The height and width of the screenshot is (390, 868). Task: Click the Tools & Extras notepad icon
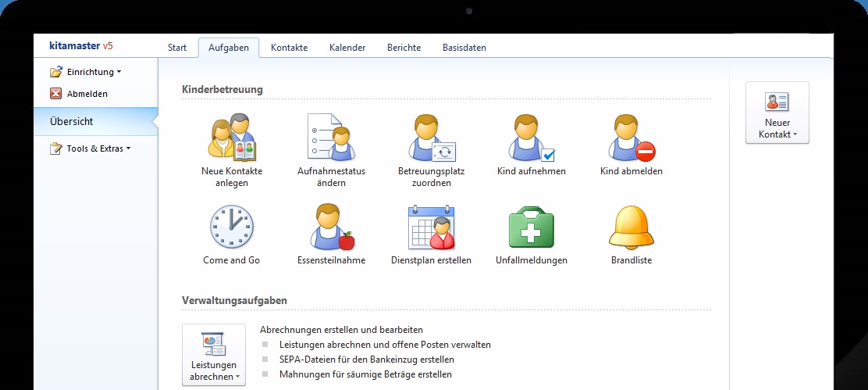pos(56,148)
